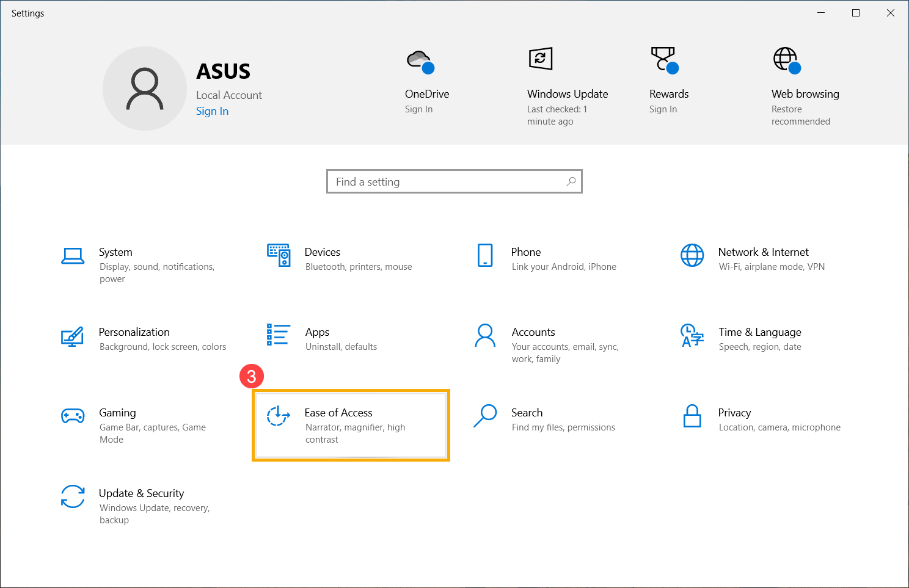
Task: Select 'Uninstall, defaults' description
Action: pos(341,347)
